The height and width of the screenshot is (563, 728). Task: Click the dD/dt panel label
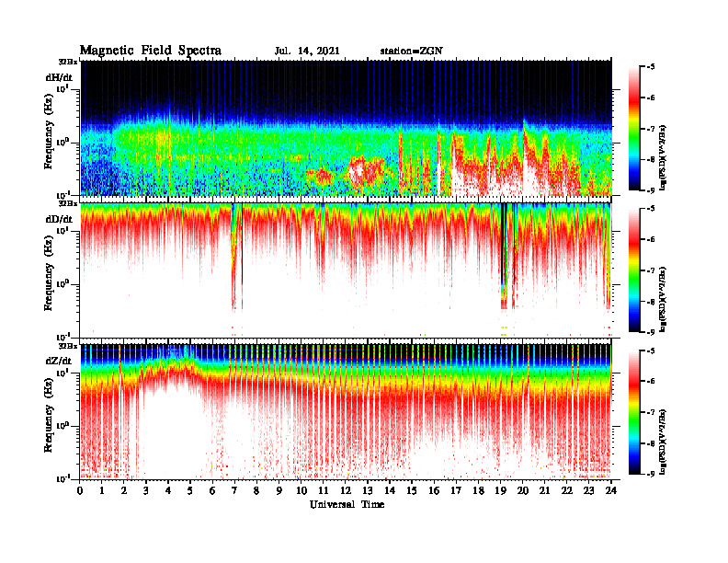click(59, 219)
